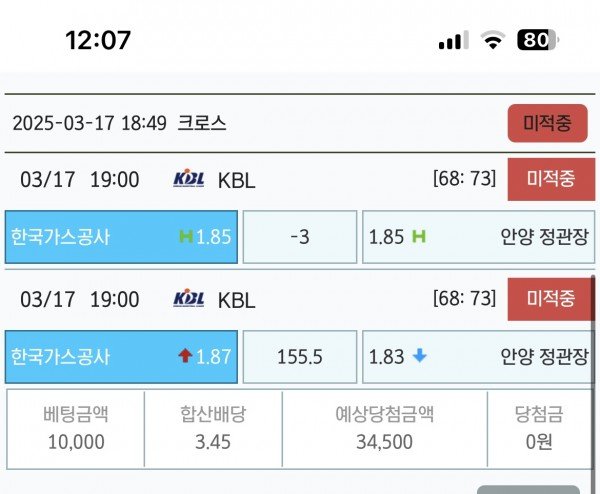This screenshot has width=600, height=494.
Task: Click the 155.5 total points line cell
Action: (x=300, y=357)
